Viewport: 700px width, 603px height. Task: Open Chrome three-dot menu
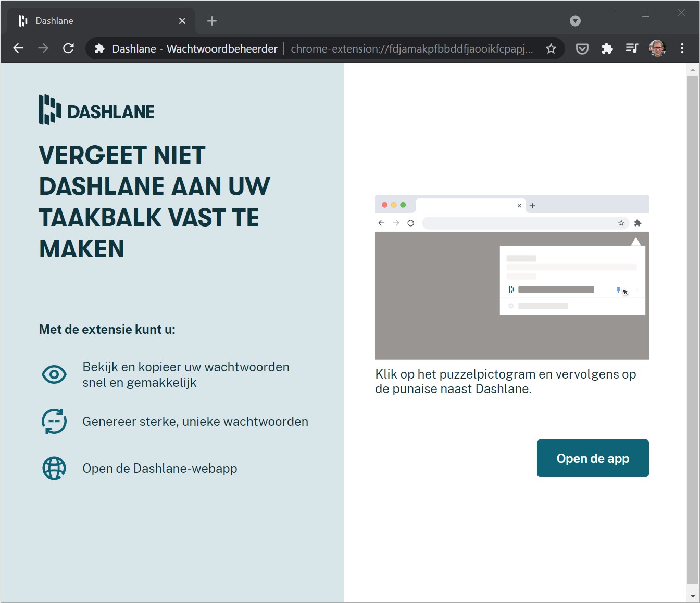coord(682,48)
